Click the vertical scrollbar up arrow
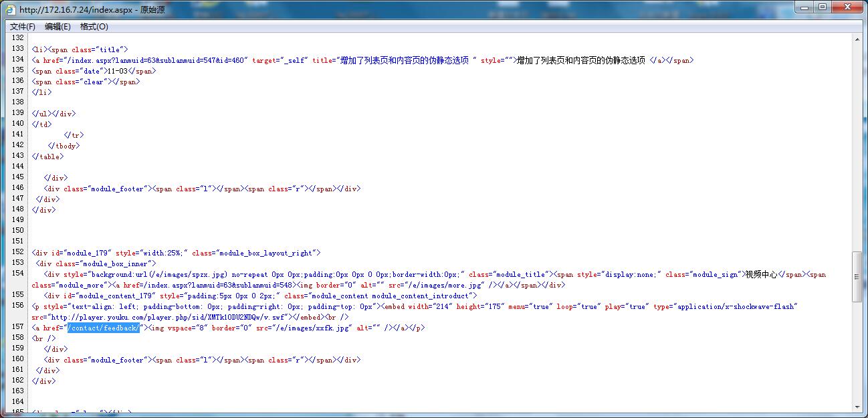Viewport: 868px width, 418px height. pos(857,39)
